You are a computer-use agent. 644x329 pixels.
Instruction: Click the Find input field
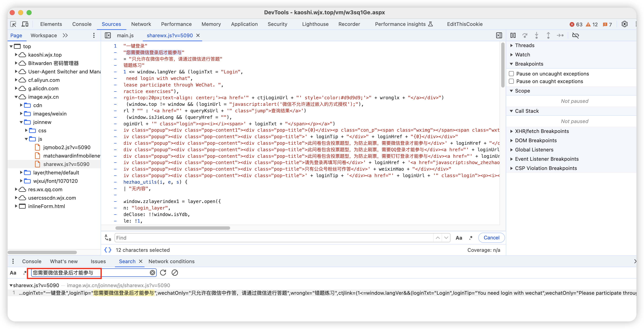pyautogui.click(x=274, y=238)
